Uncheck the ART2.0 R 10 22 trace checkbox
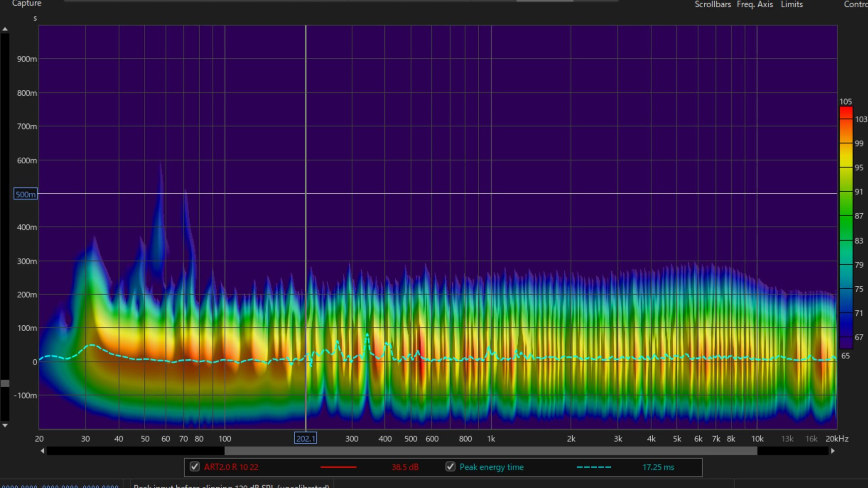Screen dimensions: 868x488 pyautogui.click(x=195, y=467)
